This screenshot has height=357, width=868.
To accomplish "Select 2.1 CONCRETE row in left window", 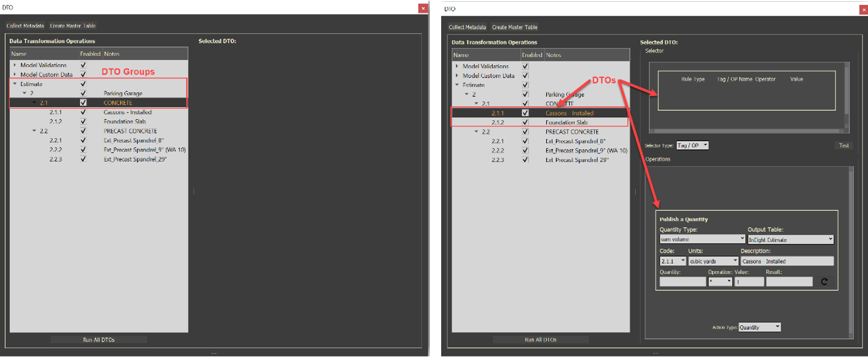I will (x=99, y=103).
